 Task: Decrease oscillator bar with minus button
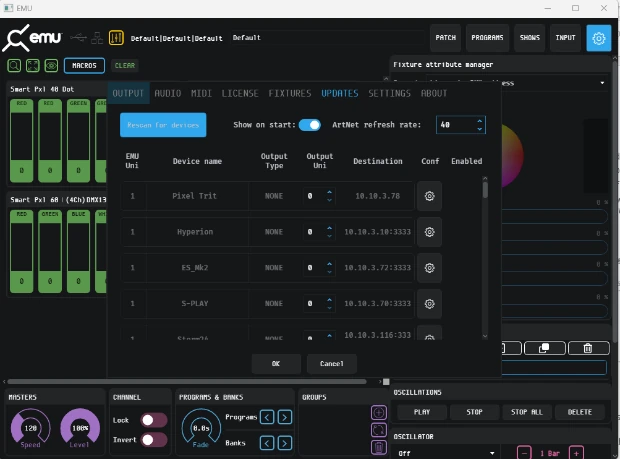tap(524, 453)
